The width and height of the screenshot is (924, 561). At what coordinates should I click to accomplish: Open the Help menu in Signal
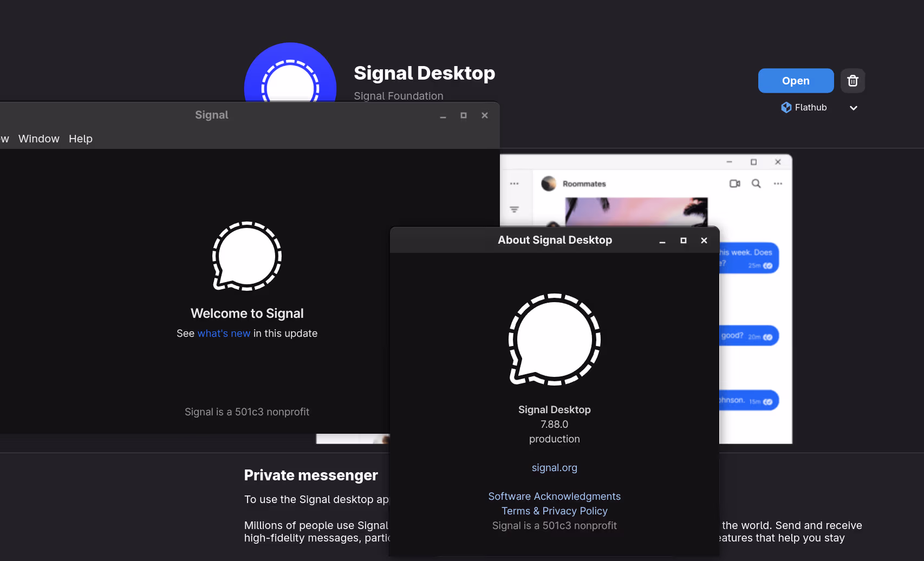pyautogui.click(x=81, y=139)
